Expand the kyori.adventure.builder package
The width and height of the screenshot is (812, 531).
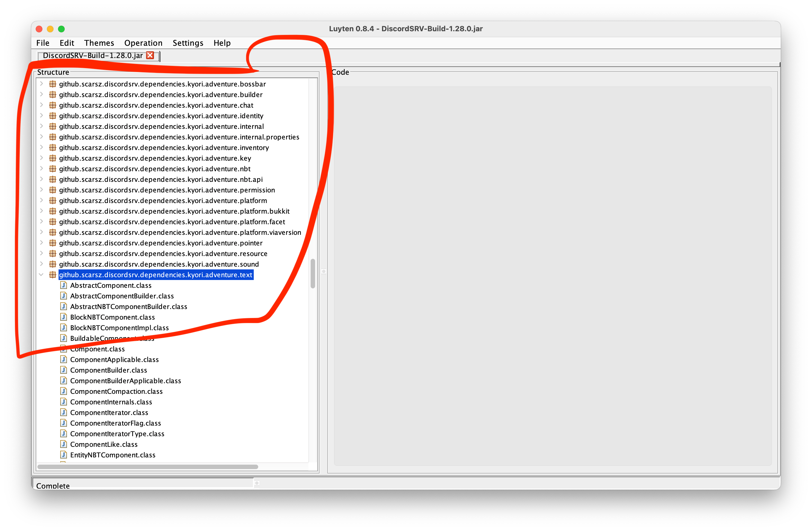pyautogui.click(x=41, y=94)
